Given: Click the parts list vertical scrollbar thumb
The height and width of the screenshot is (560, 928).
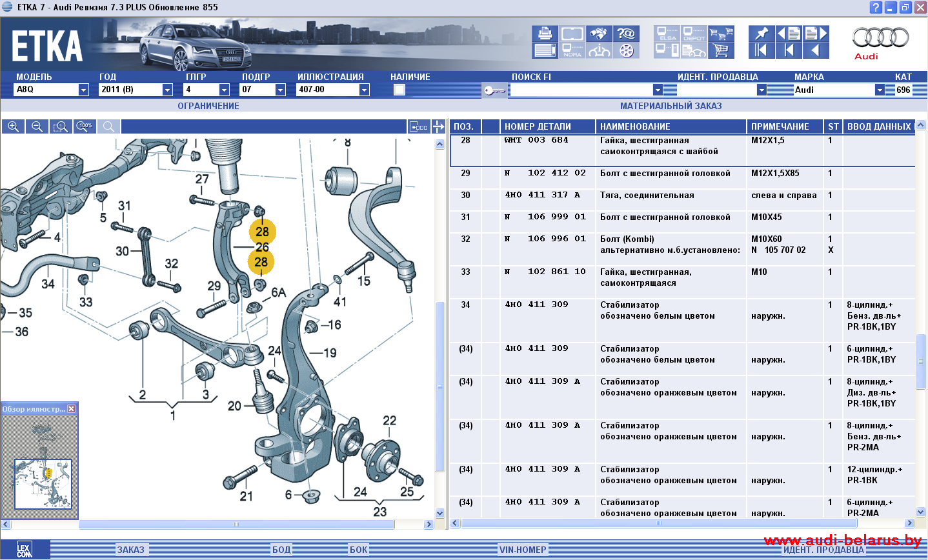Looking at the screenshot, I should click(920, 361).
